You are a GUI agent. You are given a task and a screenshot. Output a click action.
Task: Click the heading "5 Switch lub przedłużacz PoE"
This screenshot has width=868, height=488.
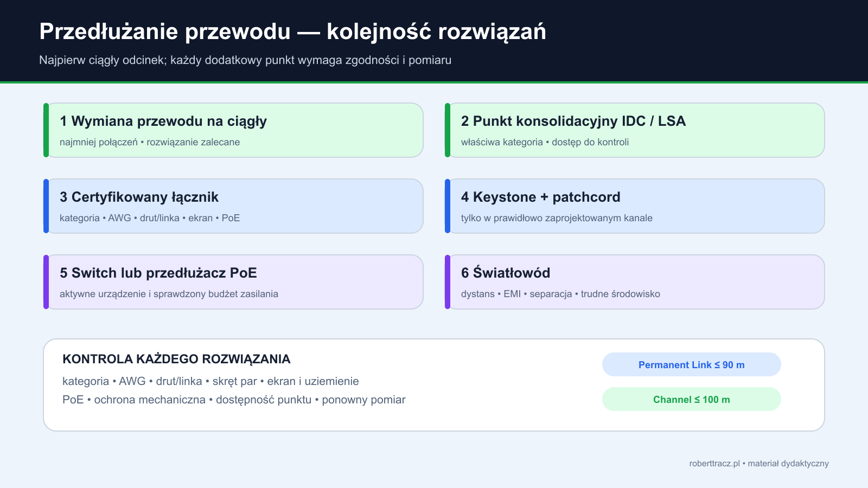(158, 273)
